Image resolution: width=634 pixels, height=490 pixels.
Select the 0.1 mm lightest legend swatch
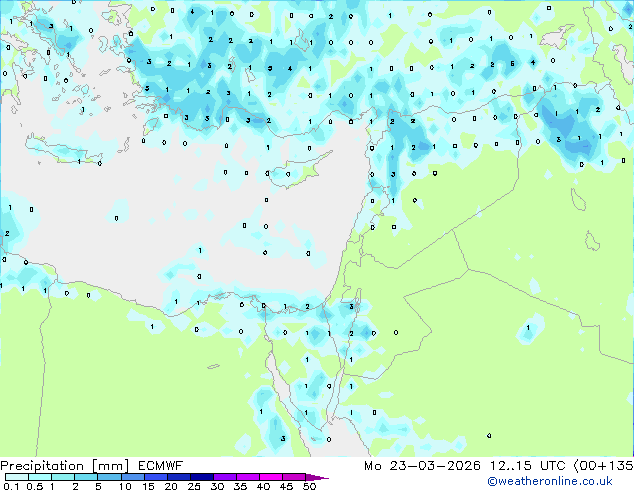[x=17, y=477]
